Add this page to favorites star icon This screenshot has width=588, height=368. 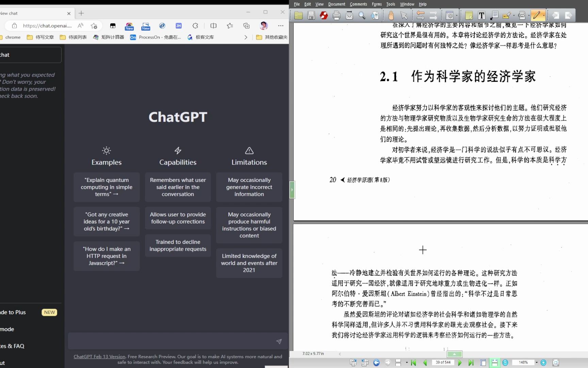tap(94, 26)
